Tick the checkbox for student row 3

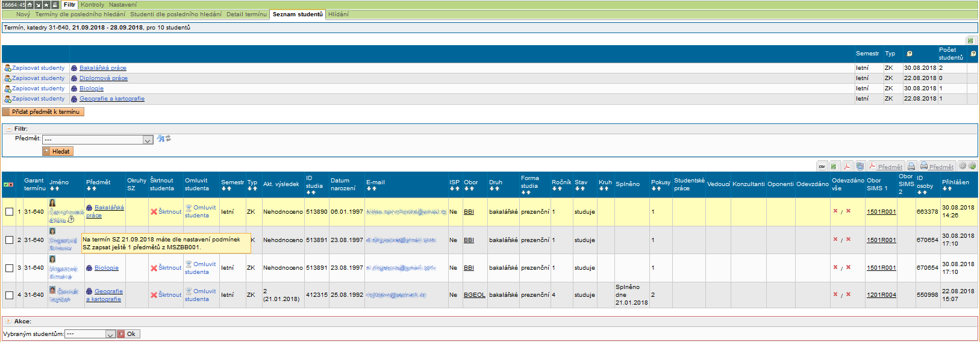[x=9, y=268]
